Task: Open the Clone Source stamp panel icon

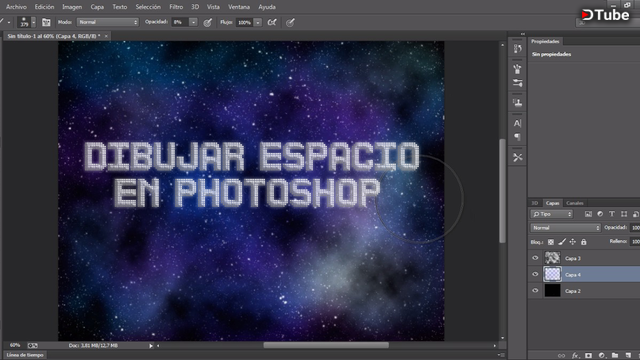Action: click(518, 102)
